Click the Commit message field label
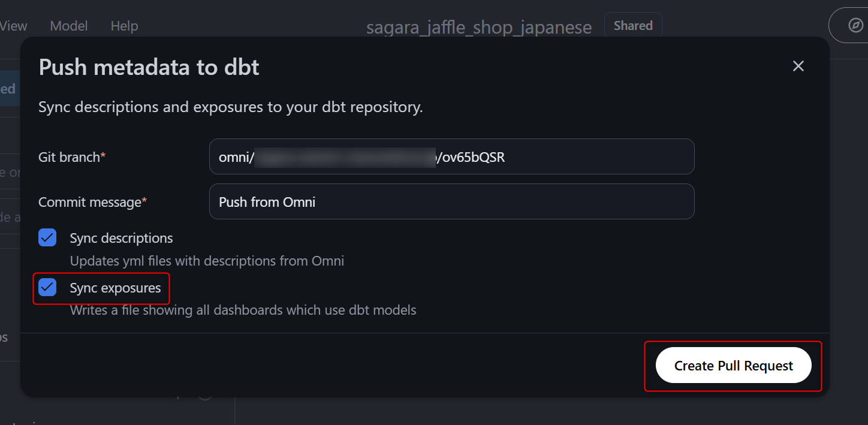Screen dimensions: 868x425 [90, 202]
